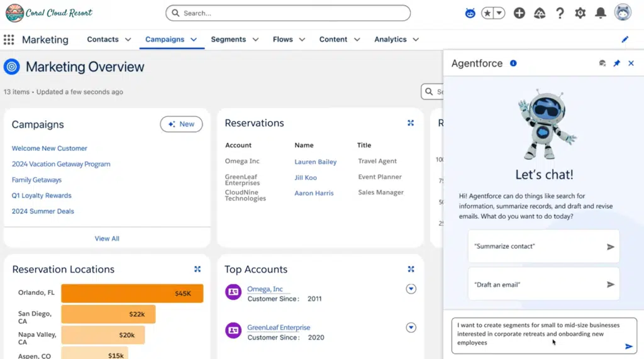Select the "Summarize contact" suggestion
This screenshot has height=359, width=644.
[x=543, y=246]
